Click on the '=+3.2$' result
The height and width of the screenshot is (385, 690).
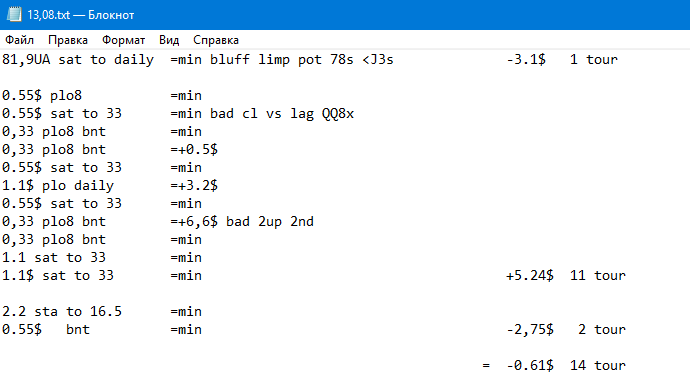194,186
